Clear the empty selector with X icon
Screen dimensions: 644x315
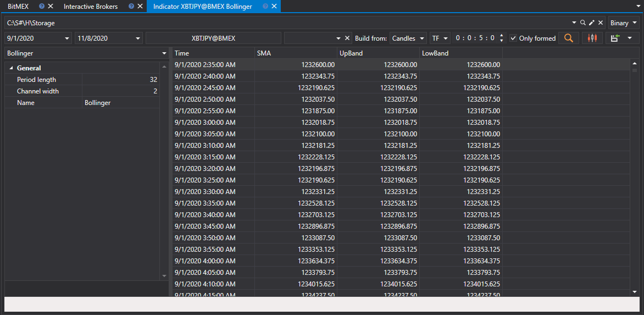pyautogui.click(x=347, y=38)
